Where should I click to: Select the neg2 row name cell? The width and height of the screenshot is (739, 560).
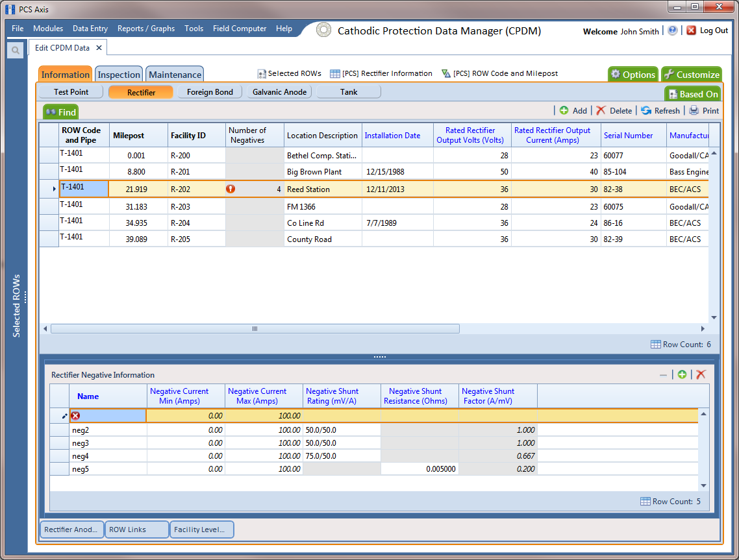[108, 430]
